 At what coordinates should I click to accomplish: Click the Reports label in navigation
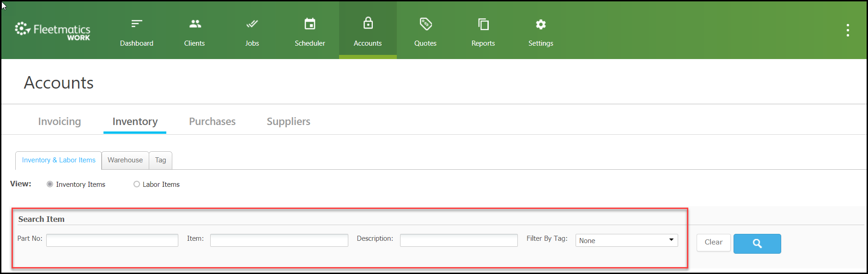click(483, 43)
